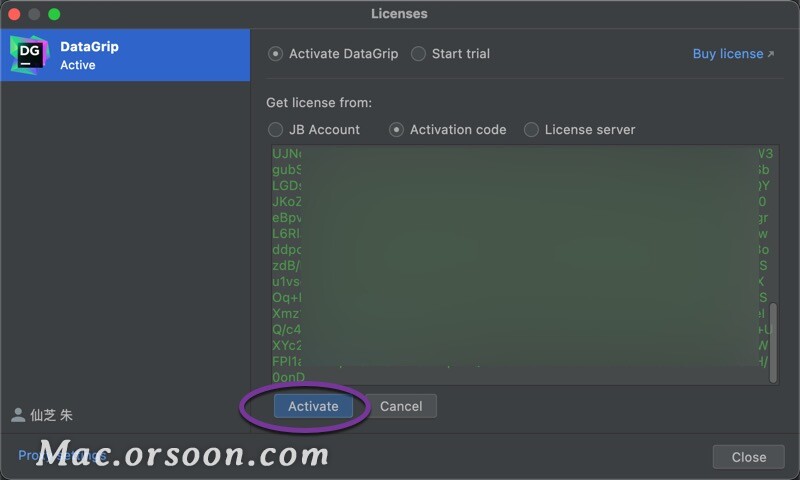Click the yellow minimize window button
This screenshot has width=800, height=480.
tap(34, 14)
